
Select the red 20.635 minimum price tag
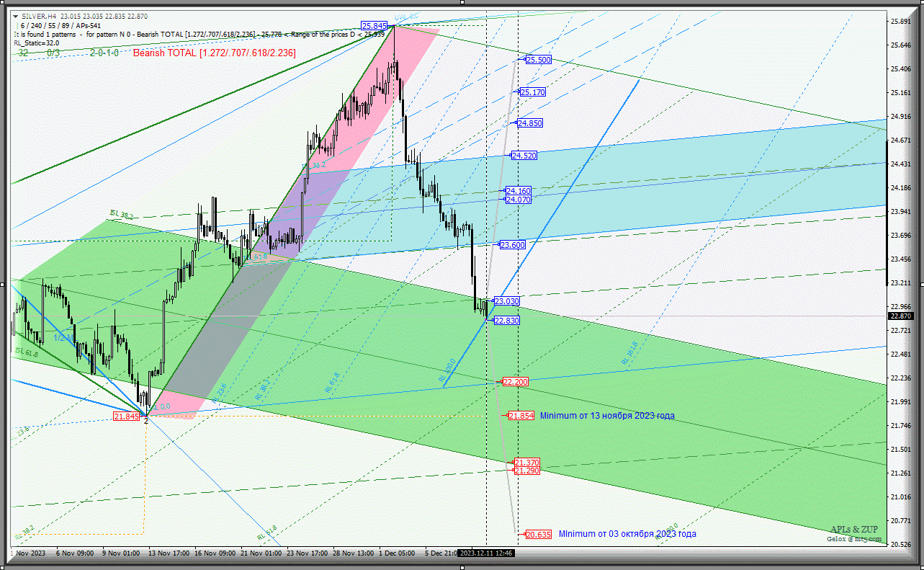(539, 535)
